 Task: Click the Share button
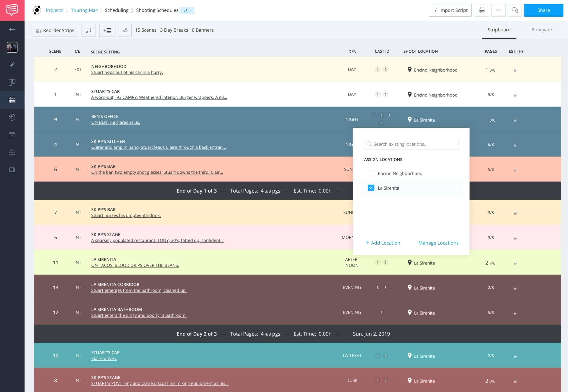543,10
